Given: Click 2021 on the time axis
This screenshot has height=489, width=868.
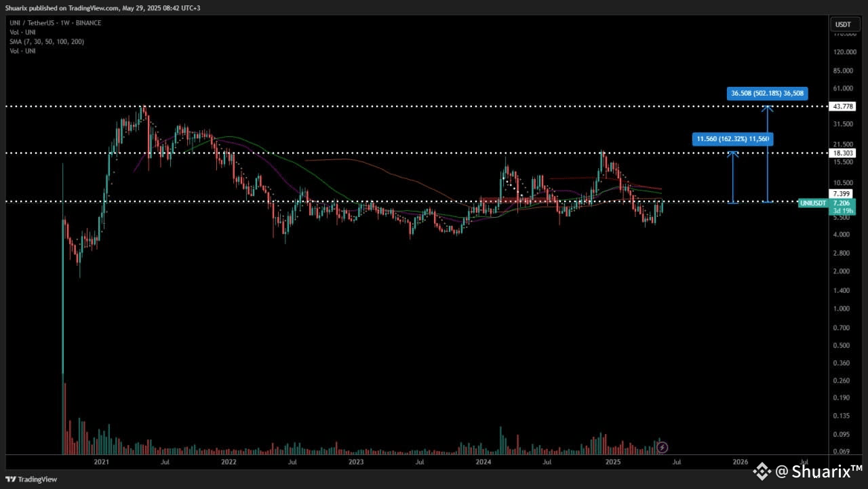Looking at the screenshot, I should 102,463.
